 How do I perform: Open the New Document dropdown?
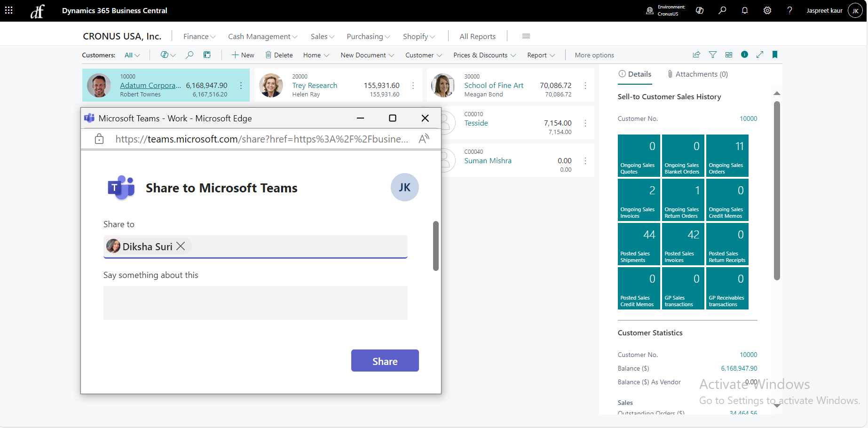pos(367,55)
